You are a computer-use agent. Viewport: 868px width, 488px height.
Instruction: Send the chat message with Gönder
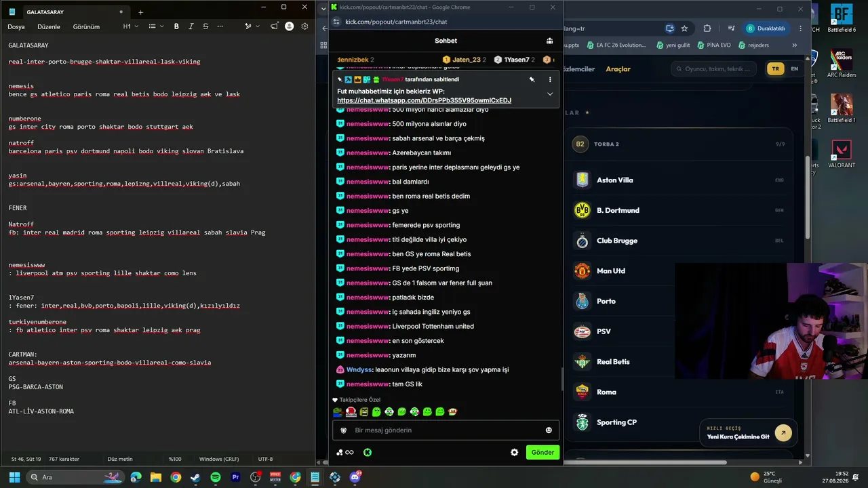(x=542, y=452)
